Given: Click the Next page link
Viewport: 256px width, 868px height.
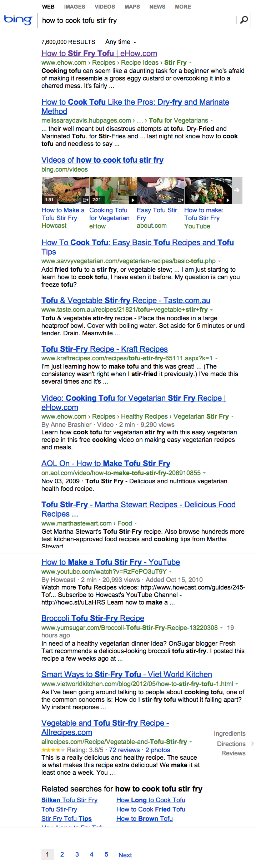Looking at the screenshot, I should pos(125,855).
